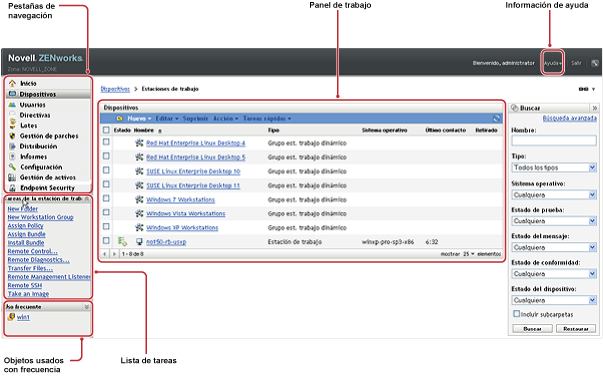Viewport: 603px width, 376px height.
Task: Open the Estado del dispositivo dropdown
Action: [554, 300]
